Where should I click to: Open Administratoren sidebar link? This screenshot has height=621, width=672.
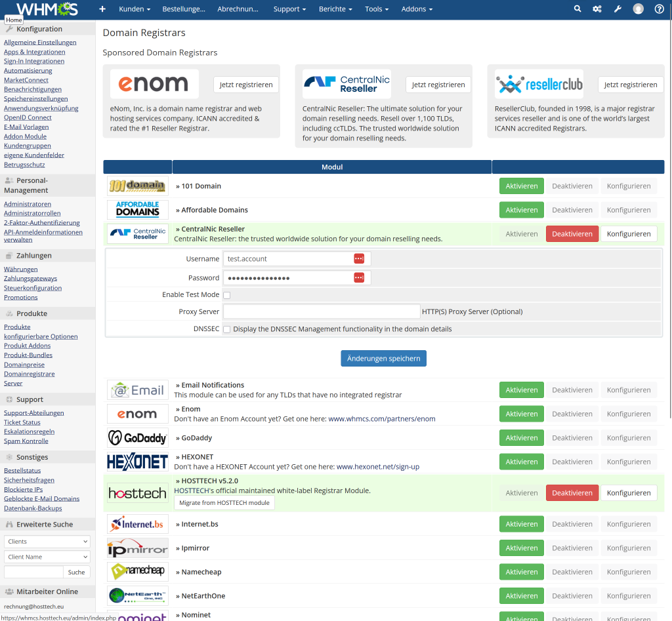tap(28, 204)
